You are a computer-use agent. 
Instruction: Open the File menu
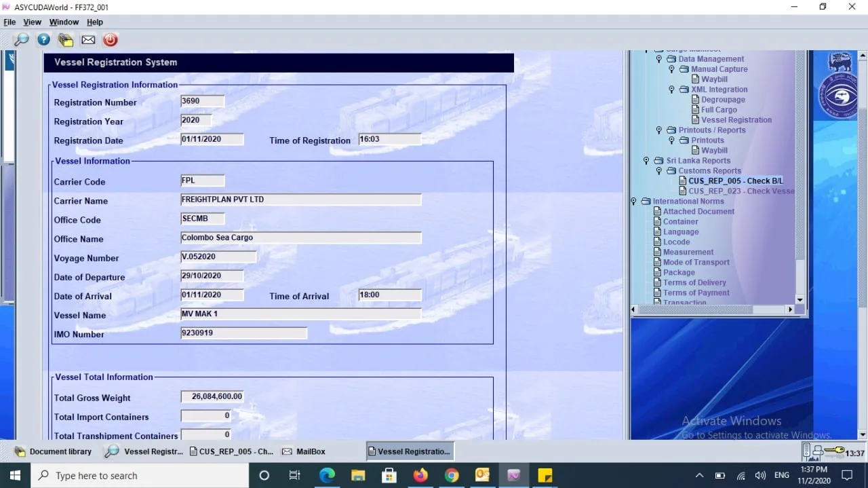9,22
